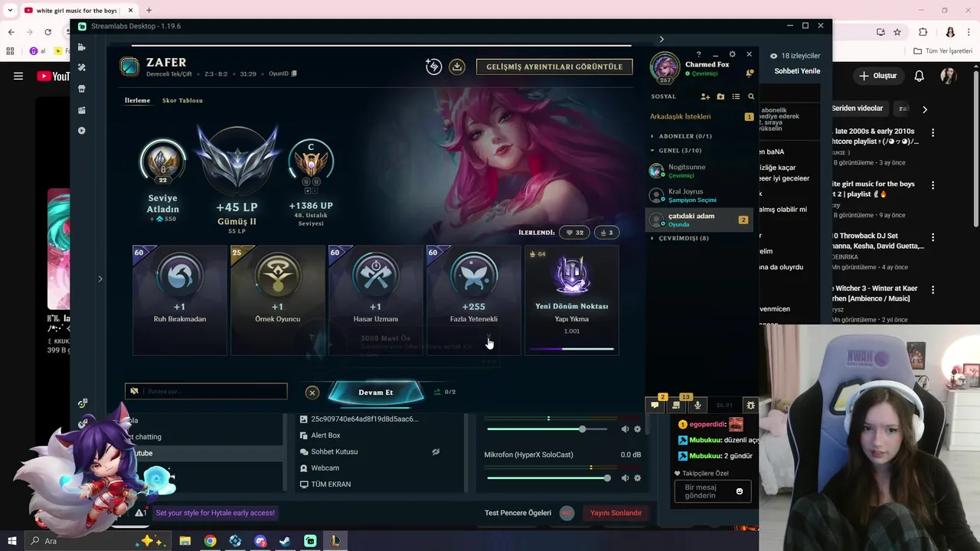Click the Yapı Yıkma progress bar
The image size is (980, 551).
tap(571, 349)
